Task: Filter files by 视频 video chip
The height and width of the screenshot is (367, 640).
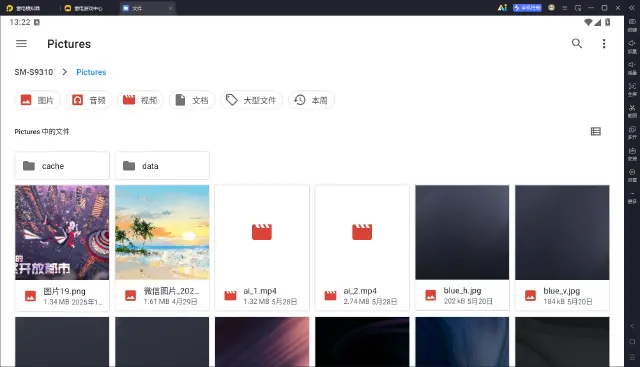Action: tap(140, 100)
